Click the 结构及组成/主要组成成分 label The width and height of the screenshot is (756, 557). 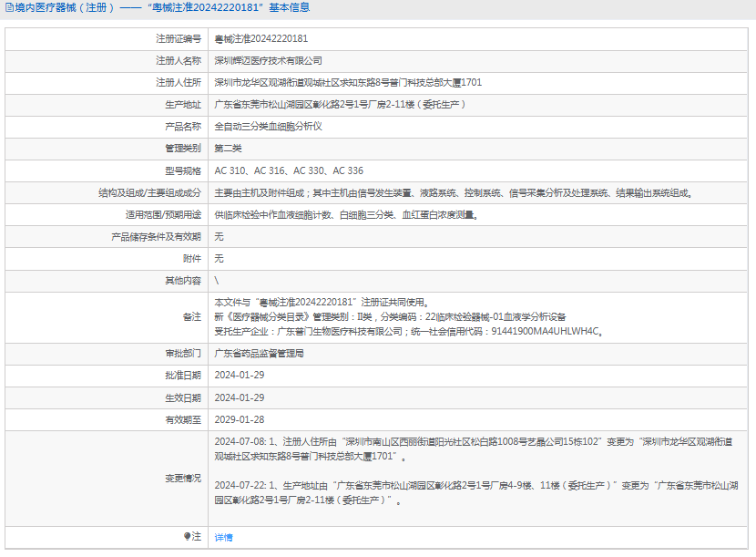point(150,193)
